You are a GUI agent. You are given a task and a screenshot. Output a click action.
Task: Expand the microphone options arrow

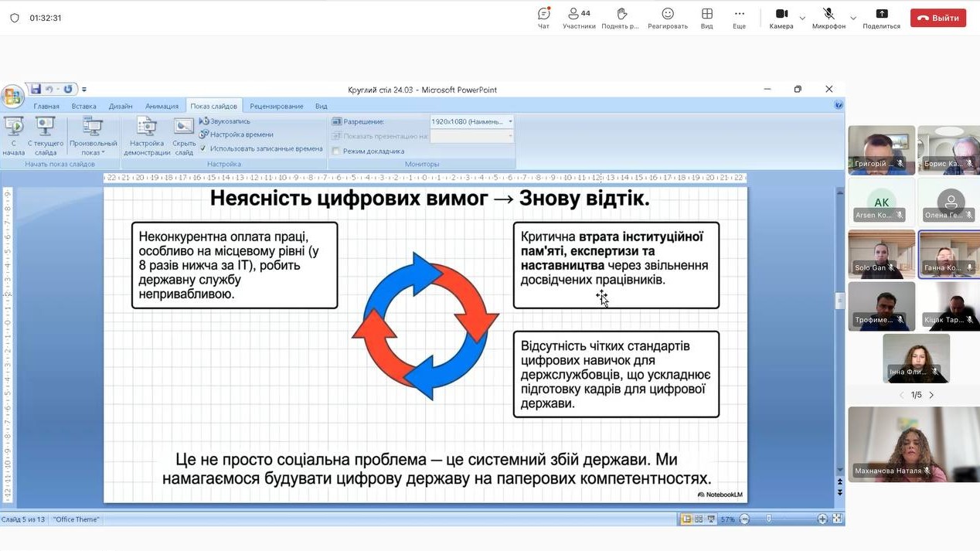853,18
